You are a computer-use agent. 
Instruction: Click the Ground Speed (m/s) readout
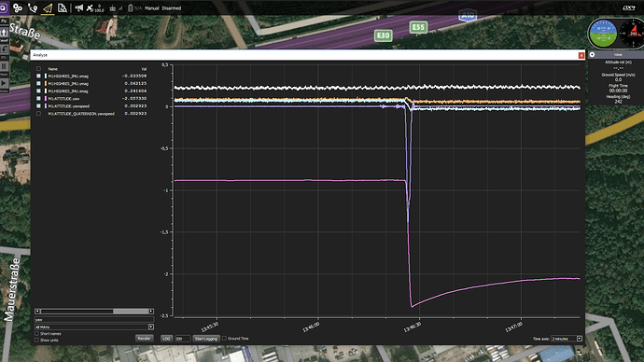point(618,77)
